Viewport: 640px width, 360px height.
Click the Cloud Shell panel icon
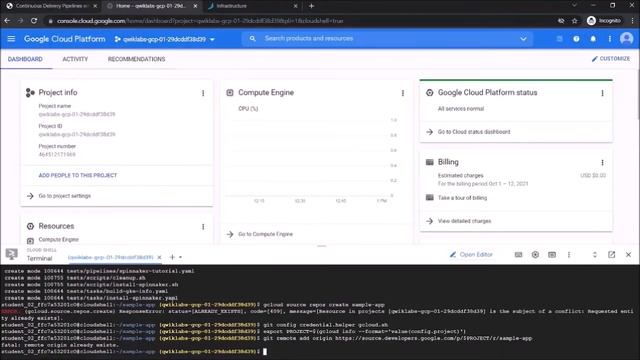(11, 254)
